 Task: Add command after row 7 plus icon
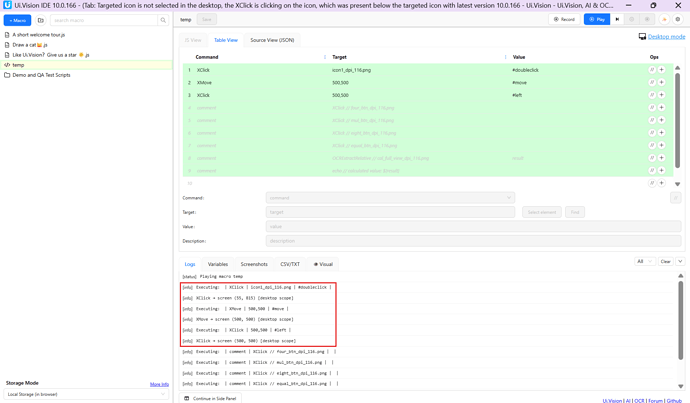661,145
